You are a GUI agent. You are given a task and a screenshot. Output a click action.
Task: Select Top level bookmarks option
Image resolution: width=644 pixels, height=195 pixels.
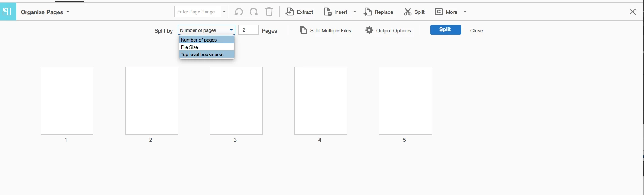pyautogui.click(x=207, y=54)
